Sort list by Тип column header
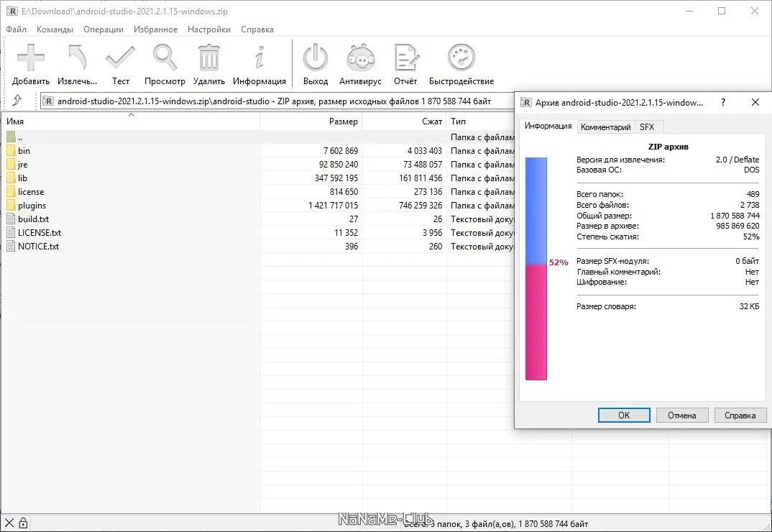Screen dimensions: 772x532 click(x=481, y=121)
